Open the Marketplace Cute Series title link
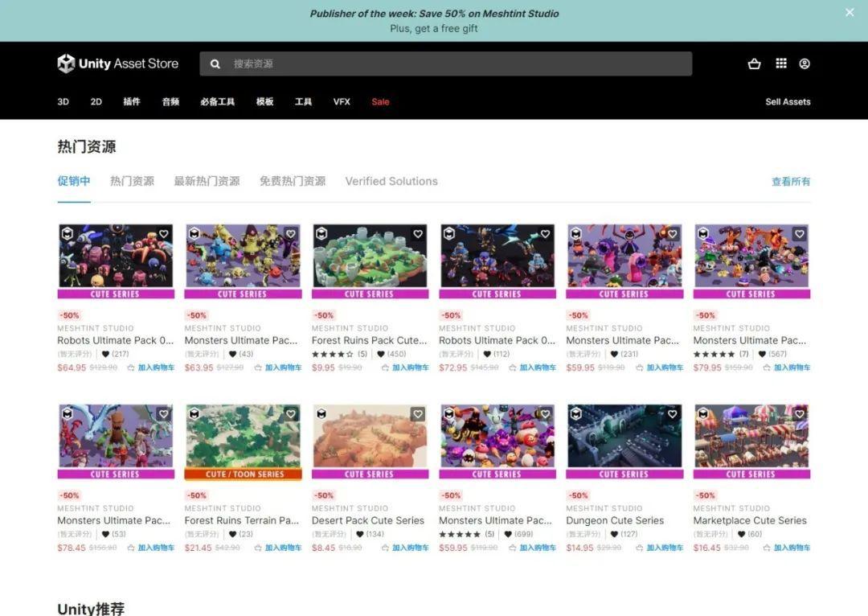Viewport: 868px width, 616px height. [750, 521]
